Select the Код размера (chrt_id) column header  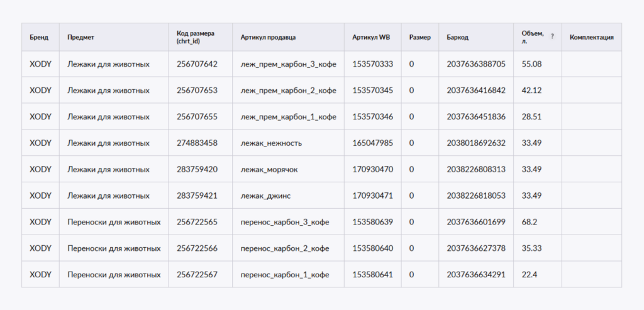[x=196, y=37]
